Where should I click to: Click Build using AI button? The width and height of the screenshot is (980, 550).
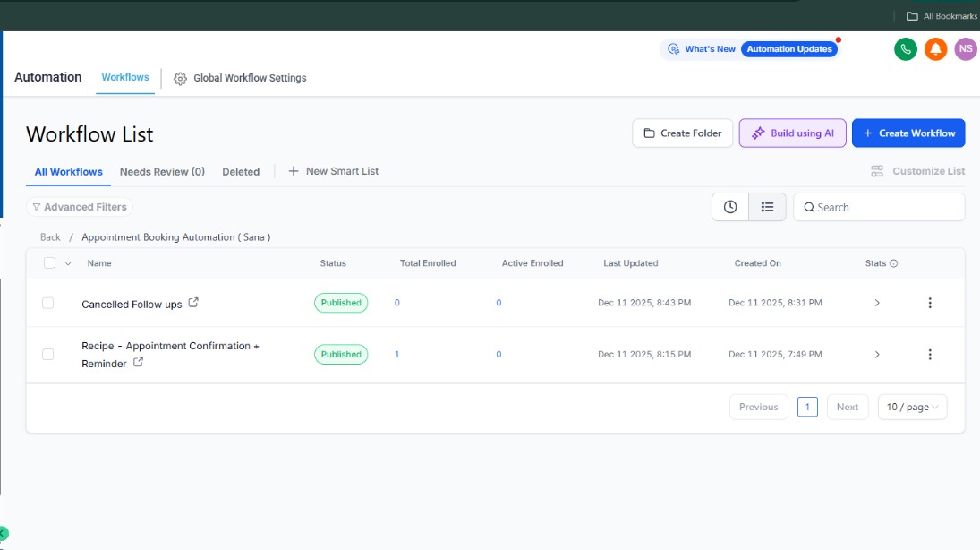click(792, 133)
